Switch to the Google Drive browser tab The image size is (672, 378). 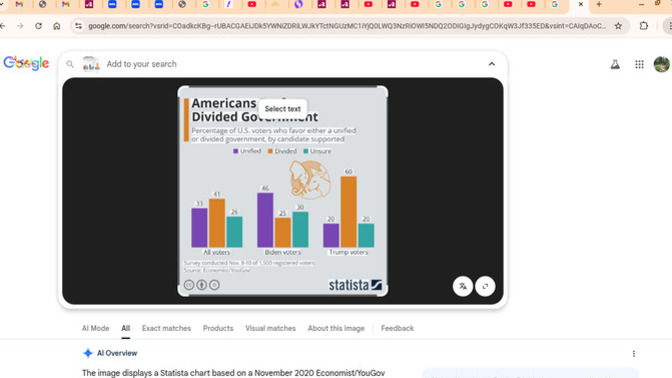coord(276,4)
